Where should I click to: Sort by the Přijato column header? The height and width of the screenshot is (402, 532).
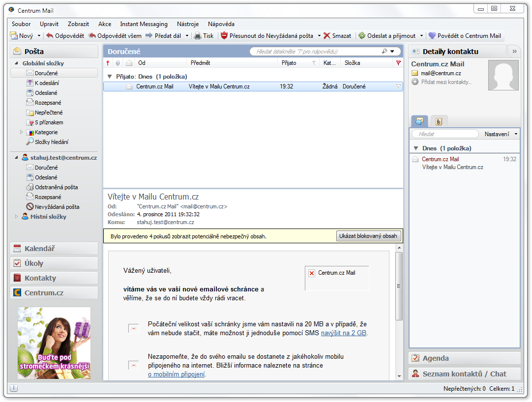pyautogui.click(x=298, y=63)
